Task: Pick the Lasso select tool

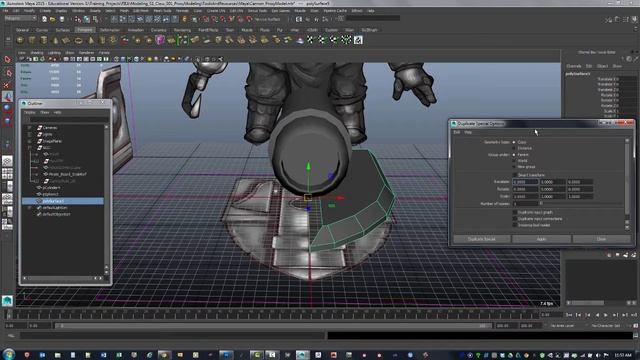Action: coord(7,73)
